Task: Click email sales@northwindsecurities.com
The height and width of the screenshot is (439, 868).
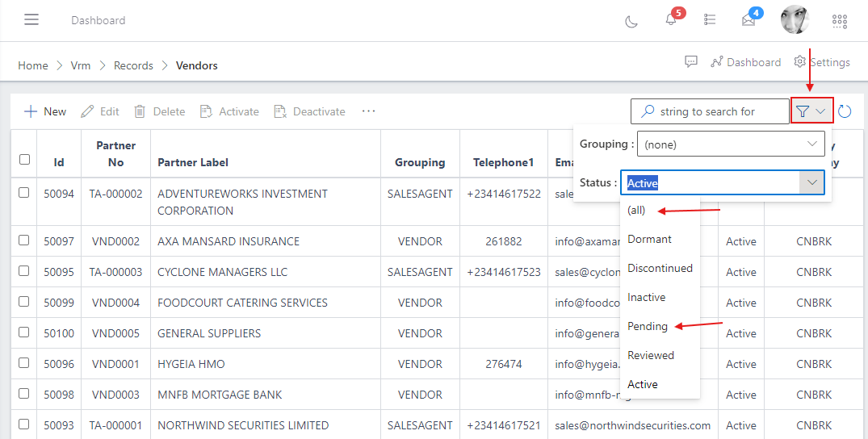Action: tap(633, 425)
